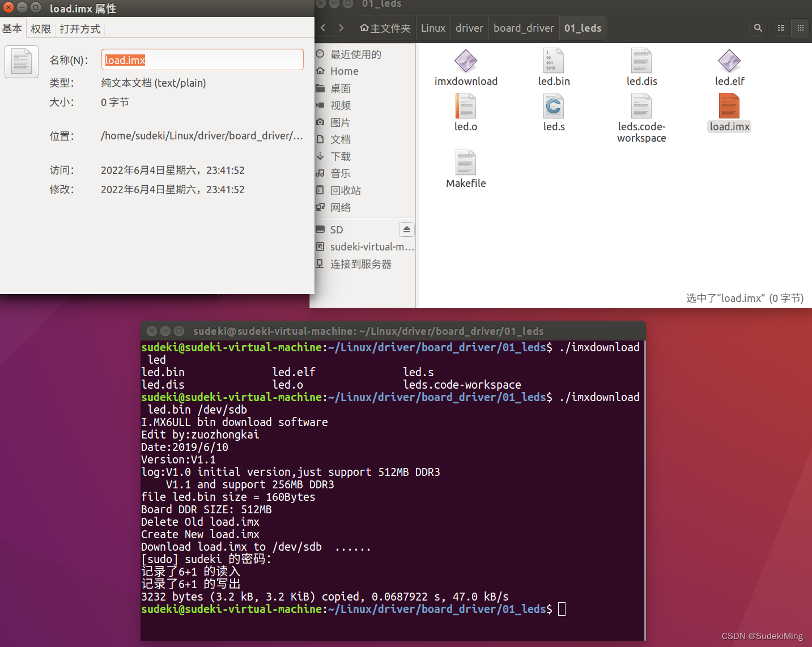Click 访问 timestamp value in properties

173,170
